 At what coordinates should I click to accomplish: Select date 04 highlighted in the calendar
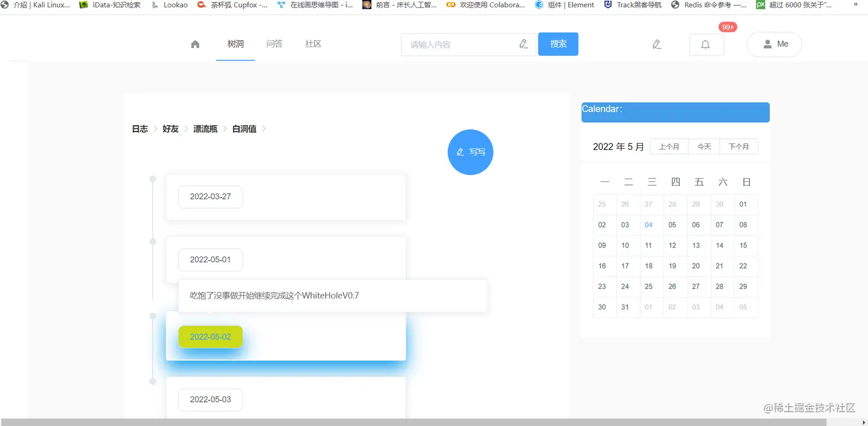[x=649, y=224]
